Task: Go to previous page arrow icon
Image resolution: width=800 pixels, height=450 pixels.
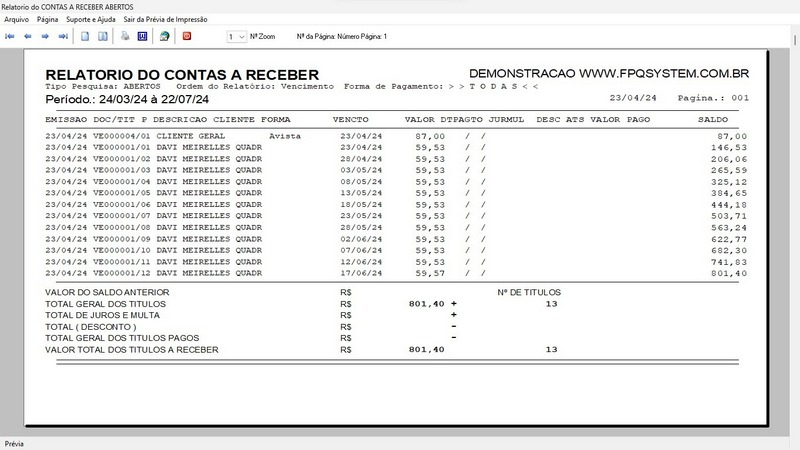Action: click(x=28, y=36)
